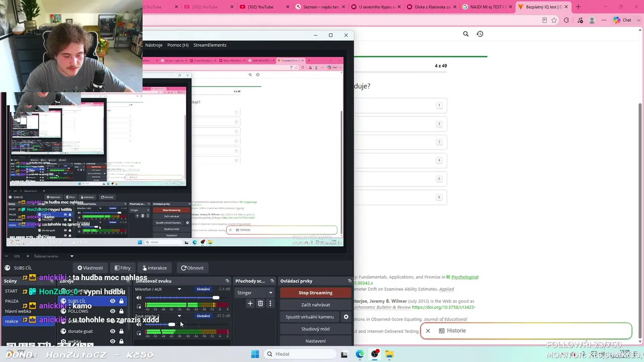Click Obnovit to refresh the source
The image size is (644, 362).
tap(192, 268)
